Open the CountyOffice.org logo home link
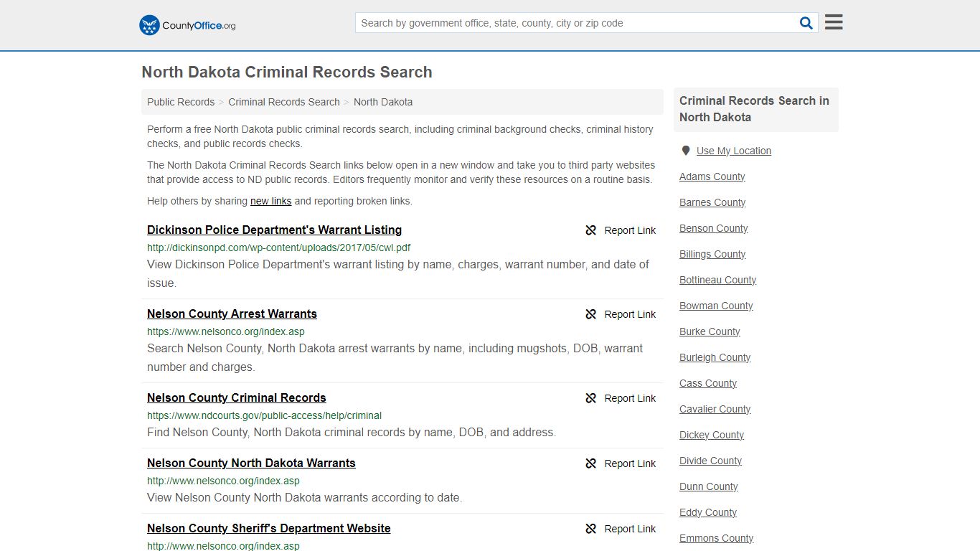The width and height of the screenshot is (980, 551). pos(187,25)
